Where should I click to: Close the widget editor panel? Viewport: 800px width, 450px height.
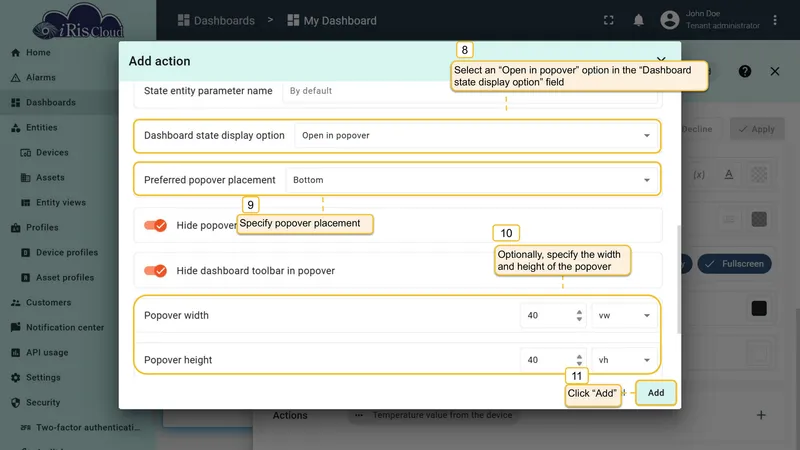(x=774, y=71)
